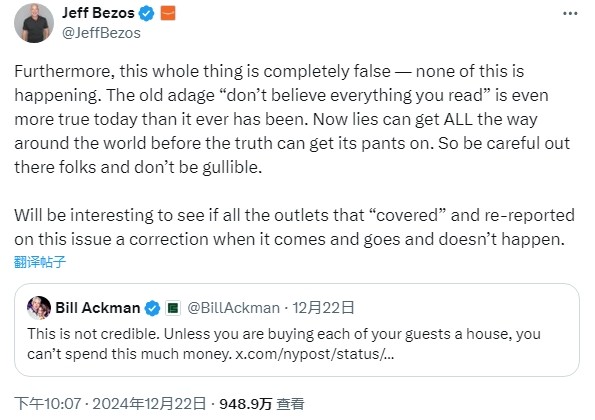
Task: Click the 查看 views label
Action: point(290,404)
